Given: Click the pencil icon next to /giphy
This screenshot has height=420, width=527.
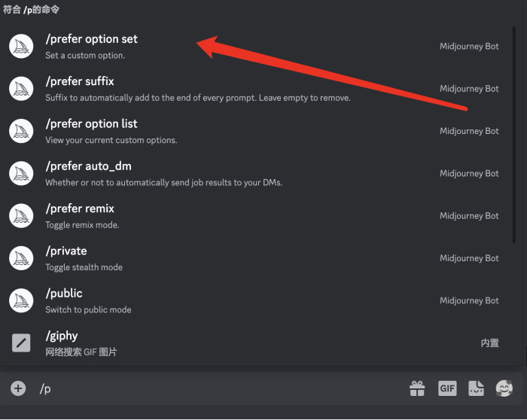Looking at the screenshot, I should (x=21, y=343).
